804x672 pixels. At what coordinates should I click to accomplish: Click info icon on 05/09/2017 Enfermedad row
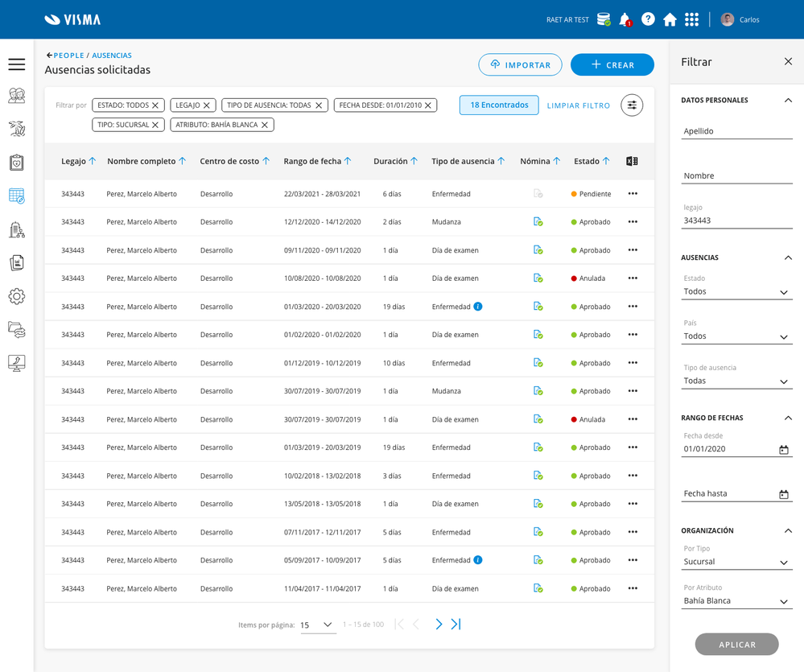tap(478, 560)
